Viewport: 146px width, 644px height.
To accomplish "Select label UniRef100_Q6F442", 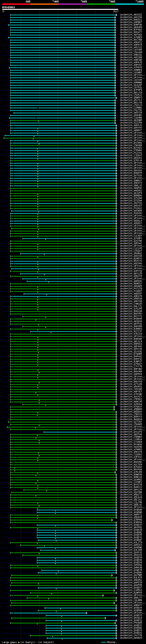I will [131, 347].
